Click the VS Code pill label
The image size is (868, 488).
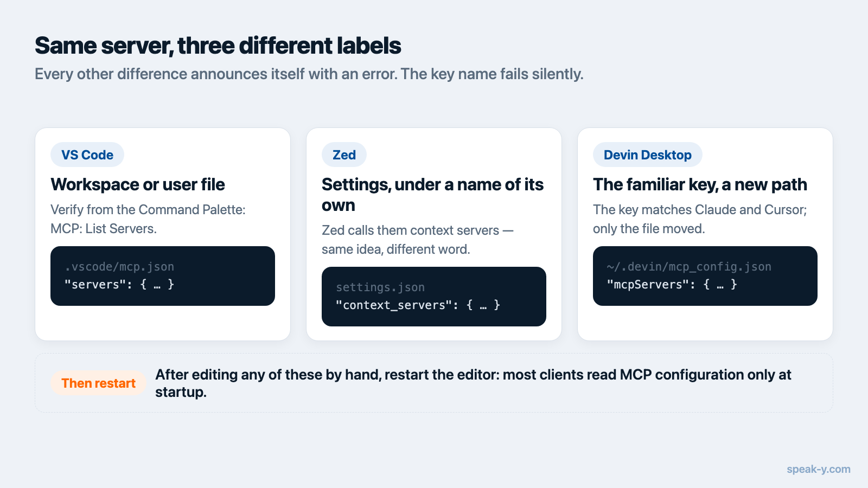point(87,155)
